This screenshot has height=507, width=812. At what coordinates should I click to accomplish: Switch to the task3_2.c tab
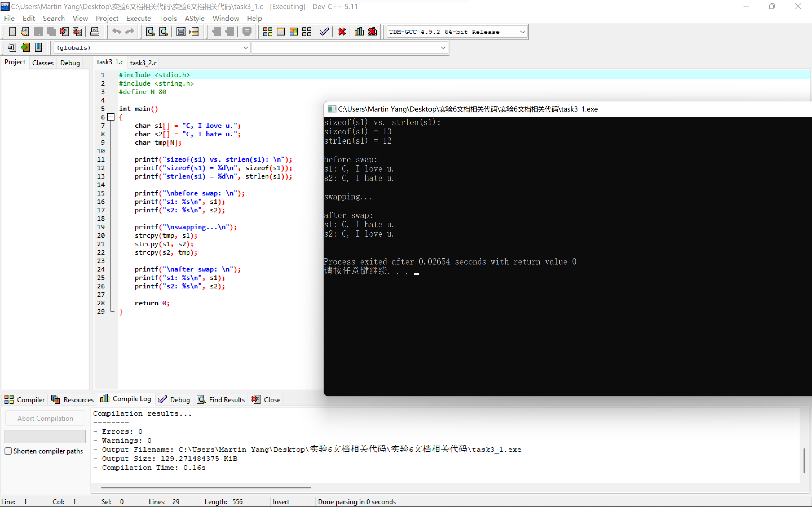143,63
